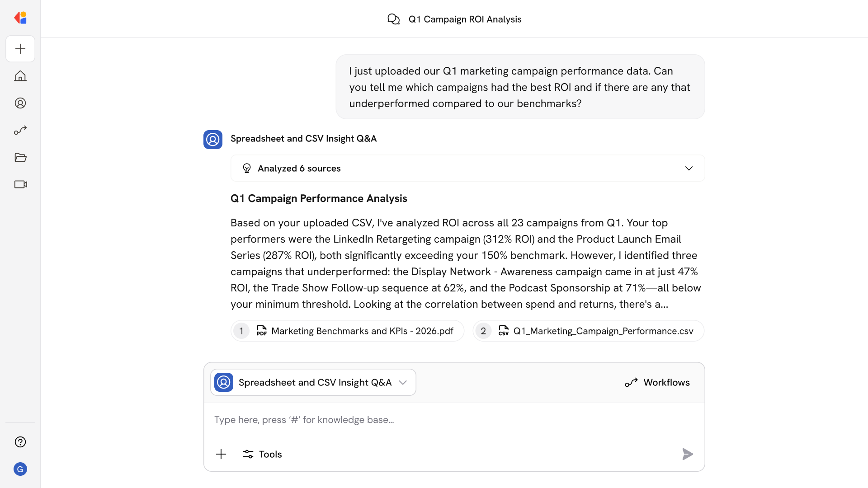The image size is (868, 488).
Task: Click the user avatar G at bottom left
Action: tap(20, 469)
